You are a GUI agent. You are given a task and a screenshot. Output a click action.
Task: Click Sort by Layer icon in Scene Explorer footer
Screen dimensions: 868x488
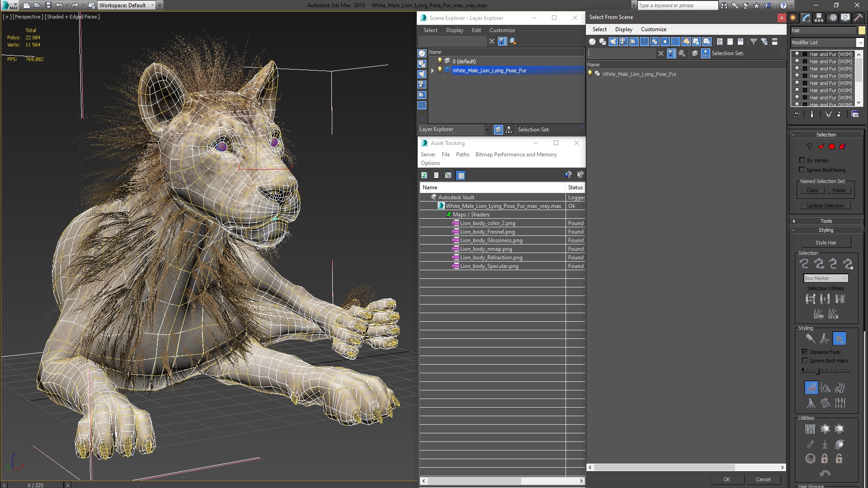coord(498,130)
